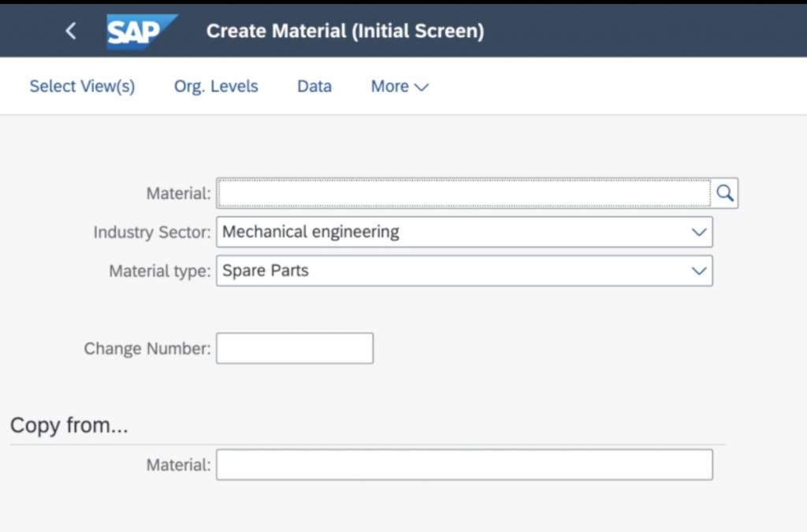
Task: Click the Spare Parts selected value
Action: tap(266, 271)
